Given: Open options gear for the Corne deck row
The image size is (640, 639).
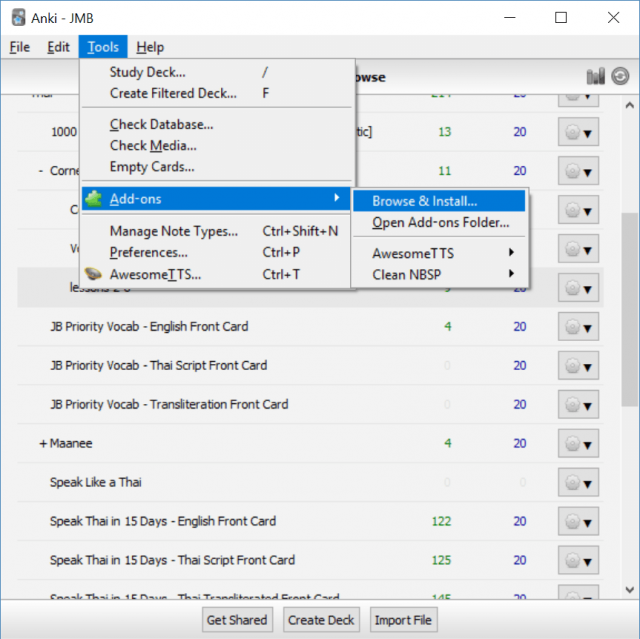Looking at the screenshot, I should (578, 171).
